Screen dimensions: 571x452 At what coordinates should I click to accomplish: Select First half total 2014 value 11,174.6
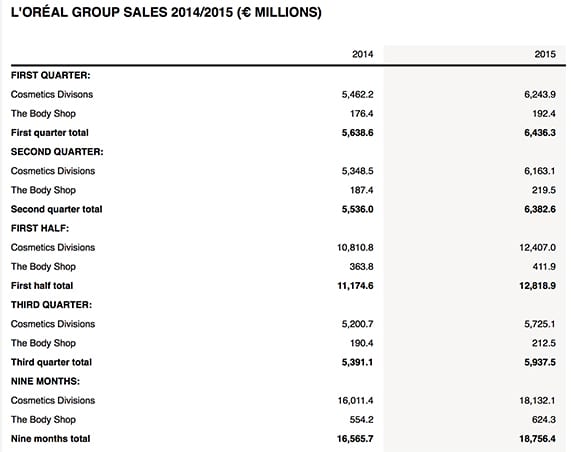coord(355,286)
